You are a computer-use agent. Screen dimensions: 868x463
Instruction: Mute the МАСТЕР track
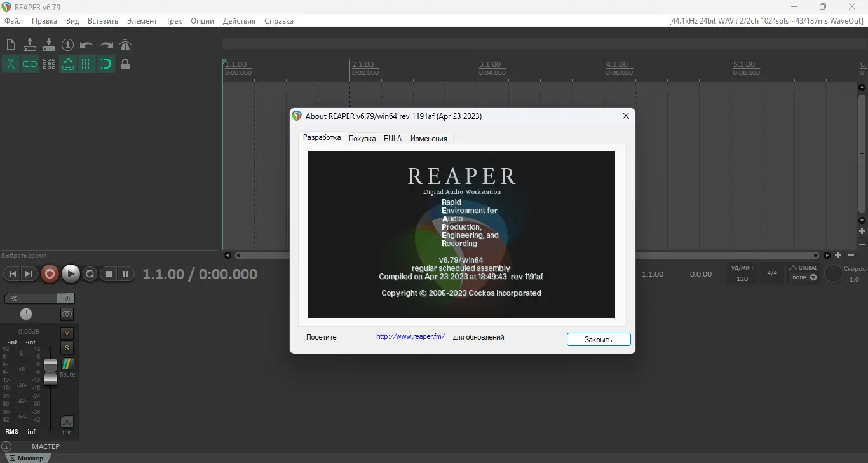tap(67, 333)
